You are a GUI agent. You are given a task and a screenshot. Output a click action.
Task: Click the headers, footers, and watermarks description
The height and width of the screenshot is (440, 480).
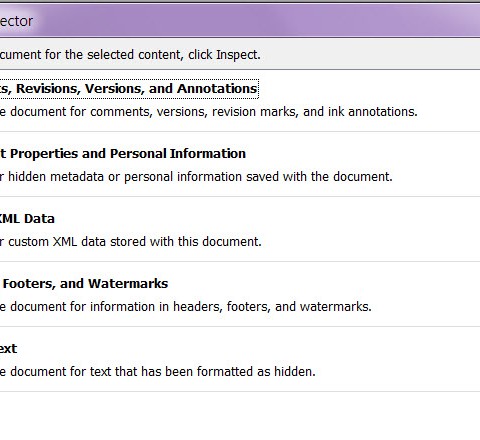pyautogui.click(x=186, y=307)
